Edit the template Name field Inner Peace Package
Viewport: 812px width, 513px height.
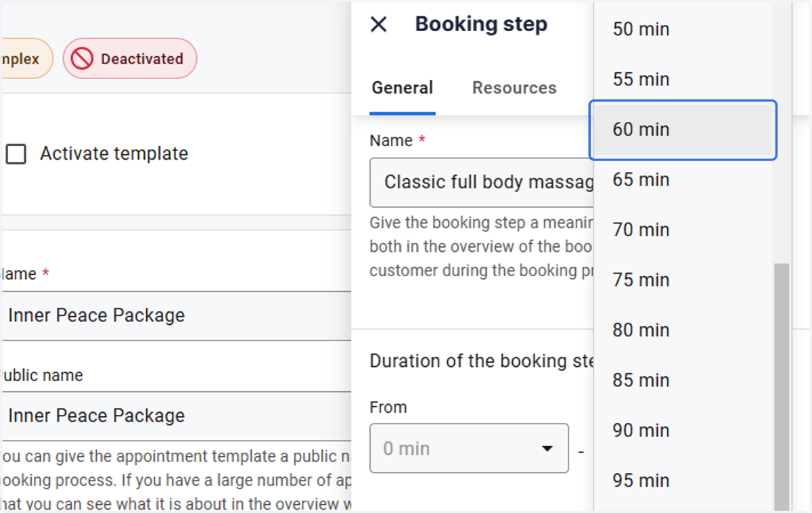pyautogui.click(x=177, y=315)
